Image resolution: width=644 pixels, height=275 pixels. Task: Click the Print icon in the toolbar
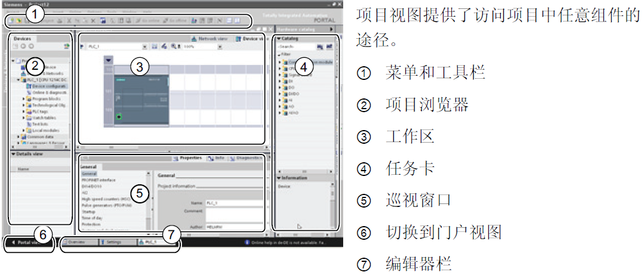[x=60, y=20]
